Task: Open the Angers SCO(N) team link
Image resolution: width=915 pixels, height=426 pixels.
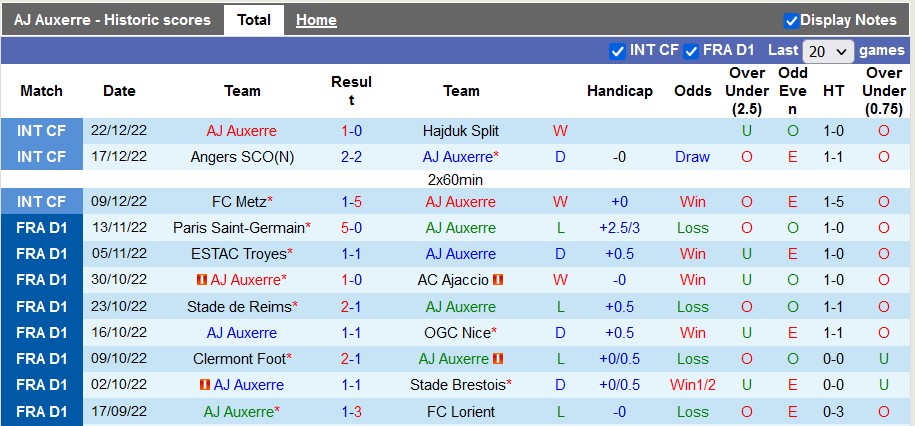Action: click(240, 157)
